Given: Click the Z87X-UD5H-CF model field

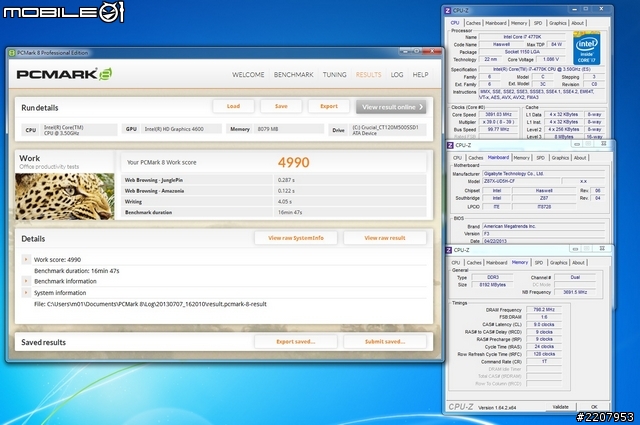Looking at the screenshot, I should coord(520,181).
